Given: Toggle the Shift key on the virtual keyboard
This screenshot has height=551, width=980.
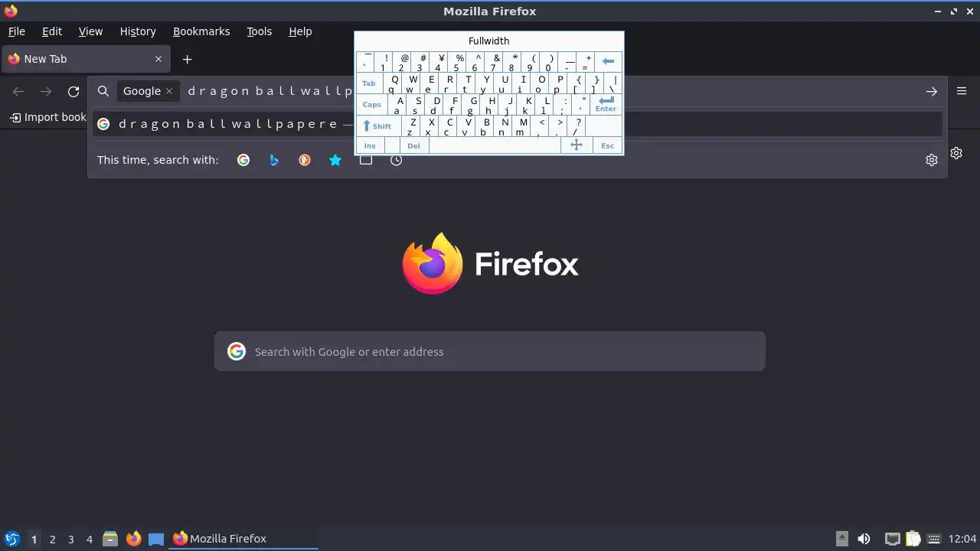Looking at the screenshot, I should pos(377,126).
